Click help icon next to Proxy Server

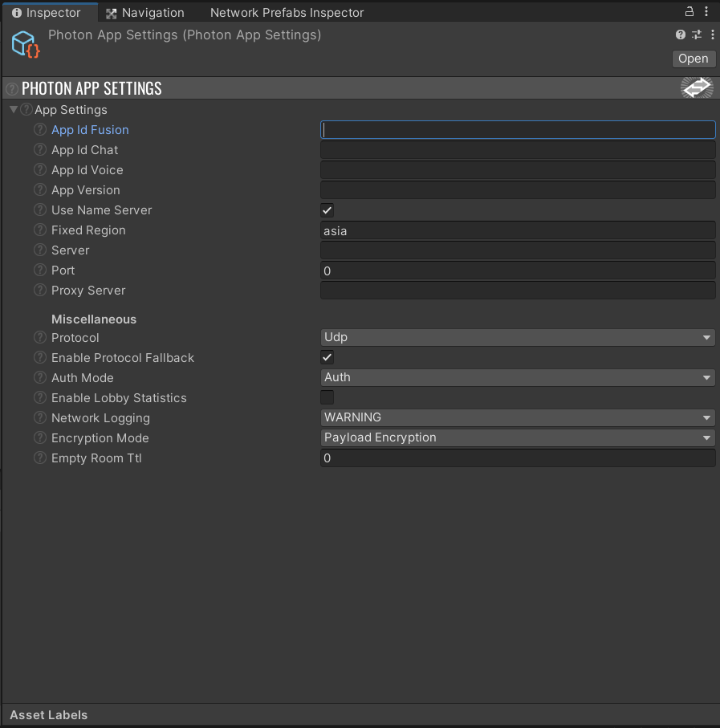click(40, 291)
